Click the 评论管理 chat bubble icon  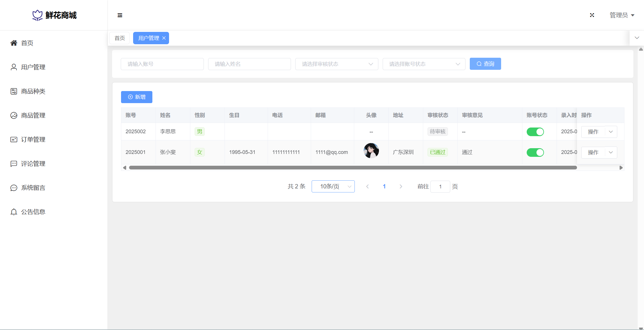coord(14,164)
